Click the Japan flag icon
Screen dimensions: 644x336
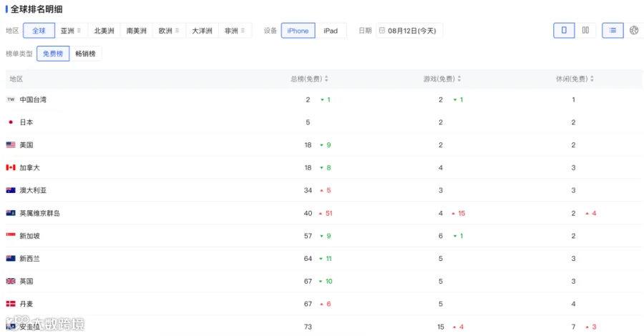click(x=11, y=122)
